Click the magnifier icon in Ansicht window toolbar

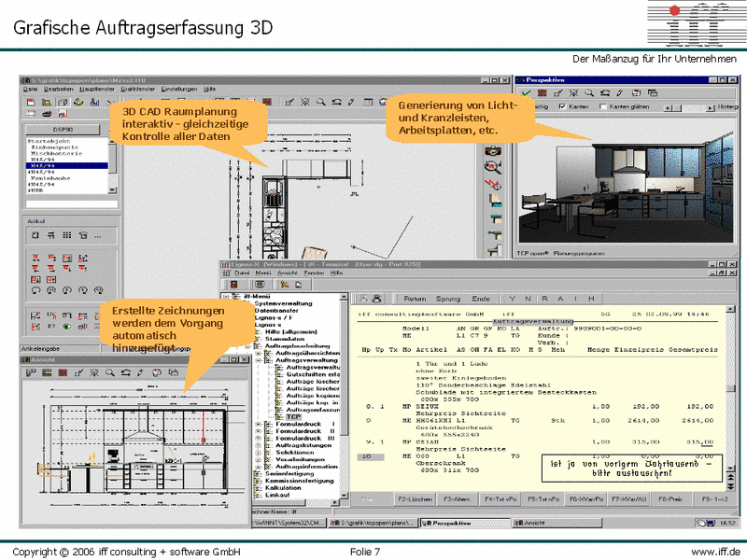pos(110,372)
